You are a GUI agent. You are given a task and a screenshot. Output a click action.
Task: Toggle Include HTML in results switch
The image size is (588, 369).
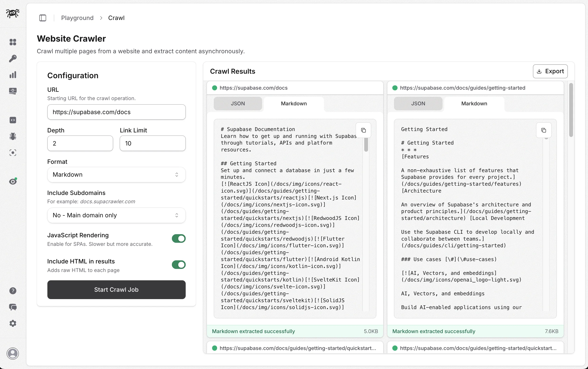click(179, 265)
